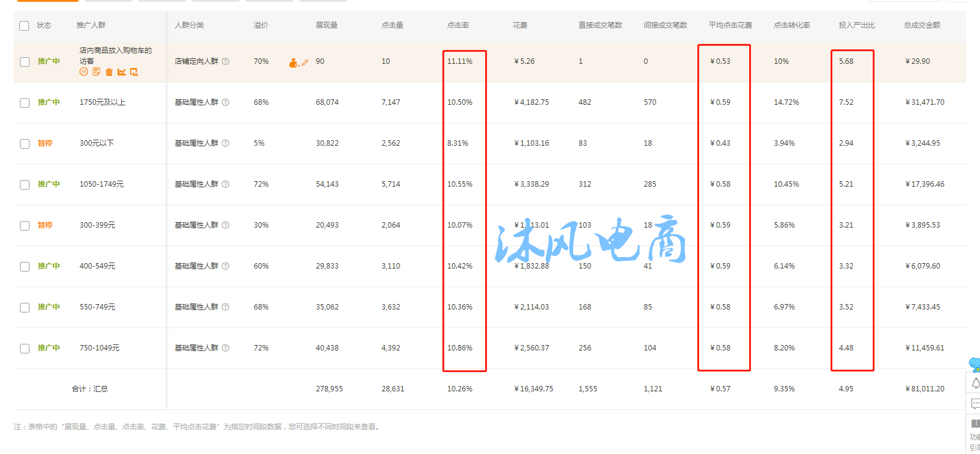Select the 300元以下 audience name

pos(96,143)
